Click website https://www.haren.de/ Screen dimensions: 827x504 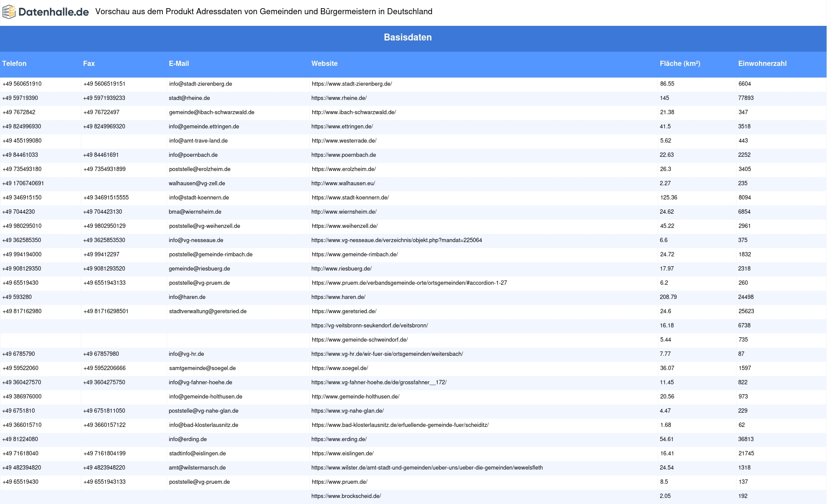point(338,297)
